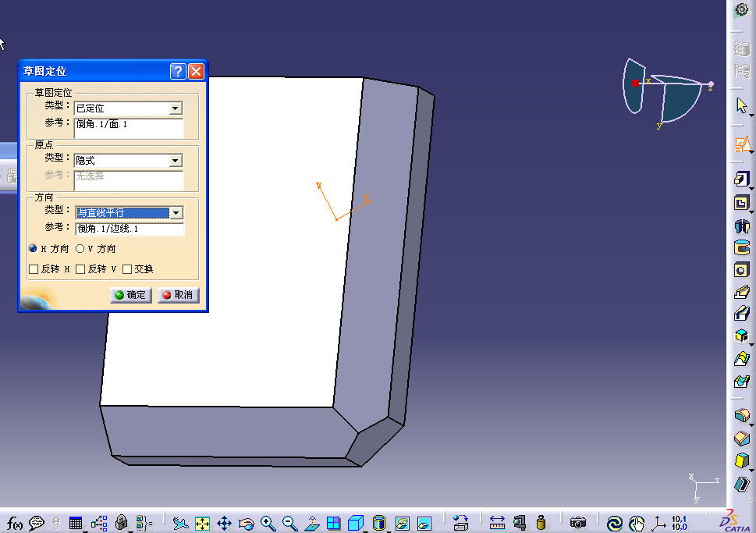Viewport: 756px width, 533px height.
Task: Check the 反转 H checkbox
Action: pos(34,269)
